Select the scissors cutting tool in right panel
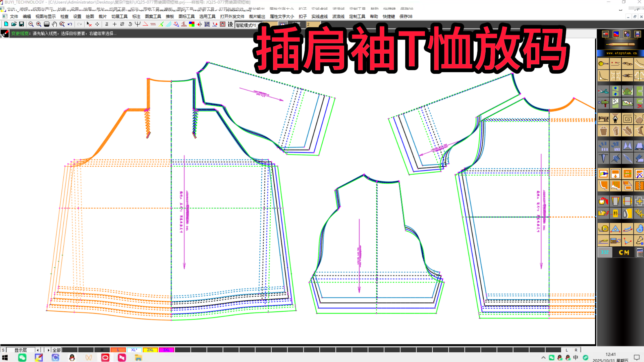 (x=603, y=91)
